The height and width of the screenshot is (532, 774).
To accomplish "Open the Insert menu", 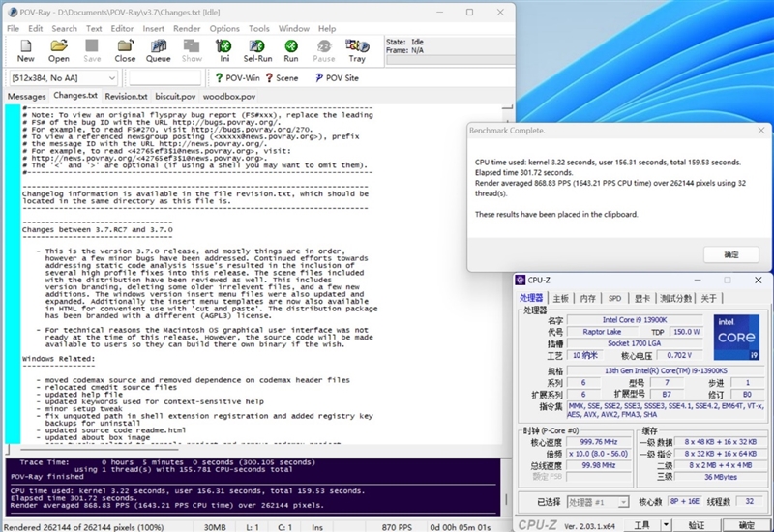I will point(154,29).
